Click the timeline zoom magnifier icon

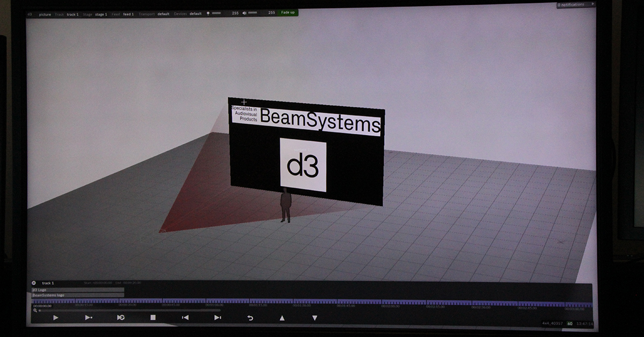(35, 310)
